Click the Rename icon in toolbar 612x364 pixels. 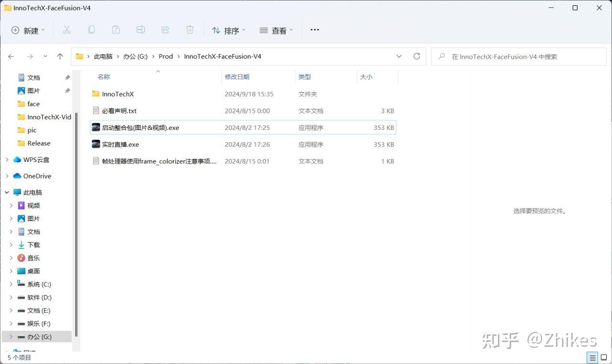coord(141,30)
